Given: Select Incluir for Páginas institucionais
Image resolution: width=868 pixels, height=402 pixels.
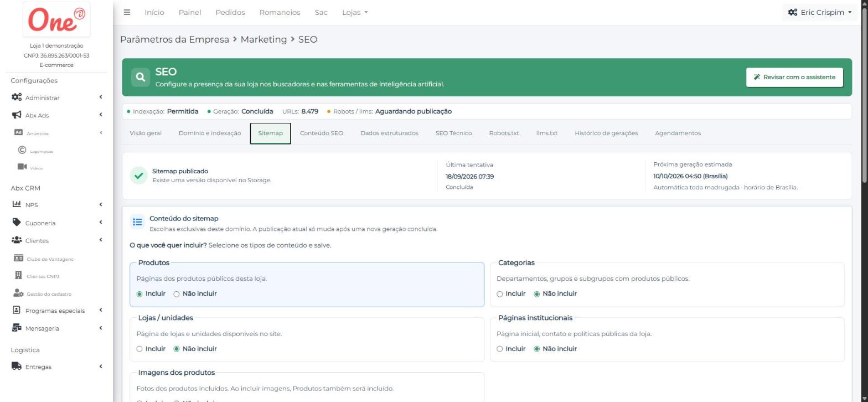Looking at the screenshot, I should (500, 349).
